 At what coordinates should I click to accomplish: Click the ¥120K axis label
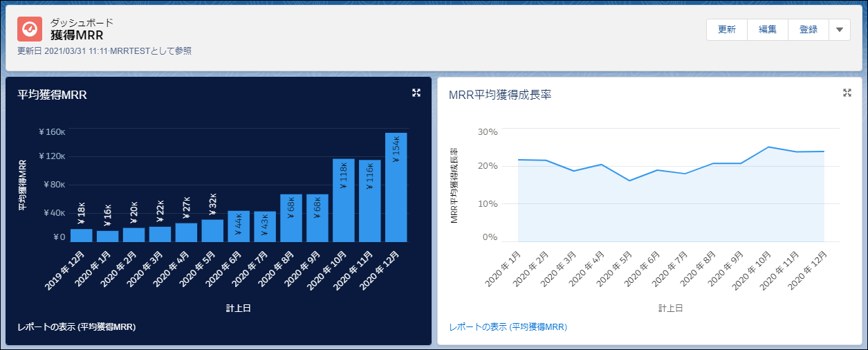(x=53, y=158)
